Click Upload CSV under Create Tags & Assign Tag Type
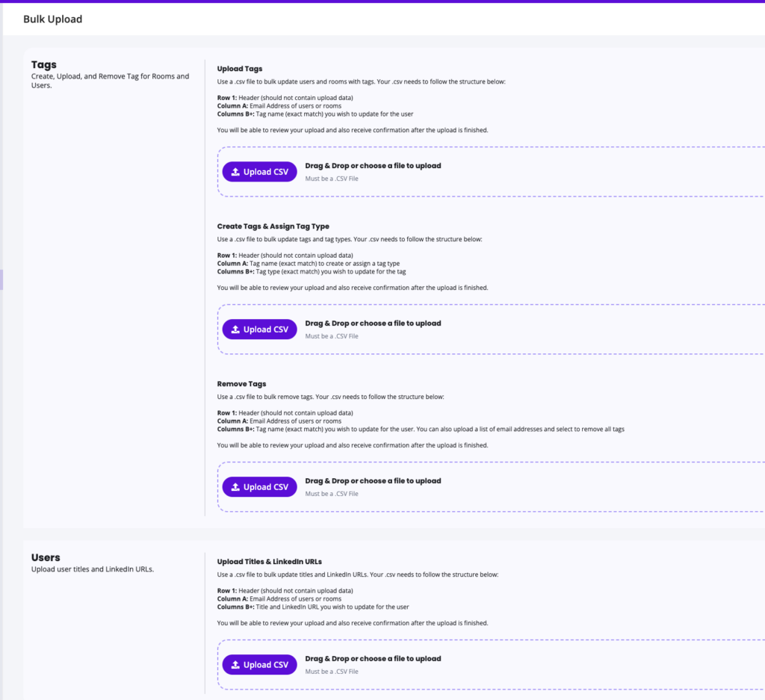 (259, 329)
